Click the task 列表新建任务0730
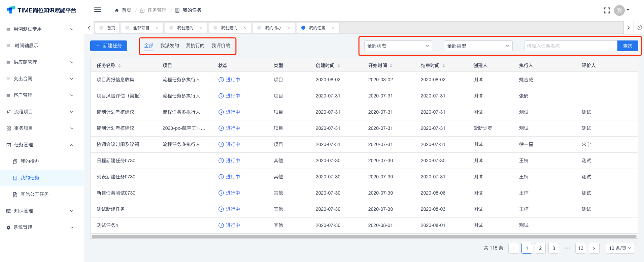The width and height of the screenshot is (644, 262). [116, 177]
